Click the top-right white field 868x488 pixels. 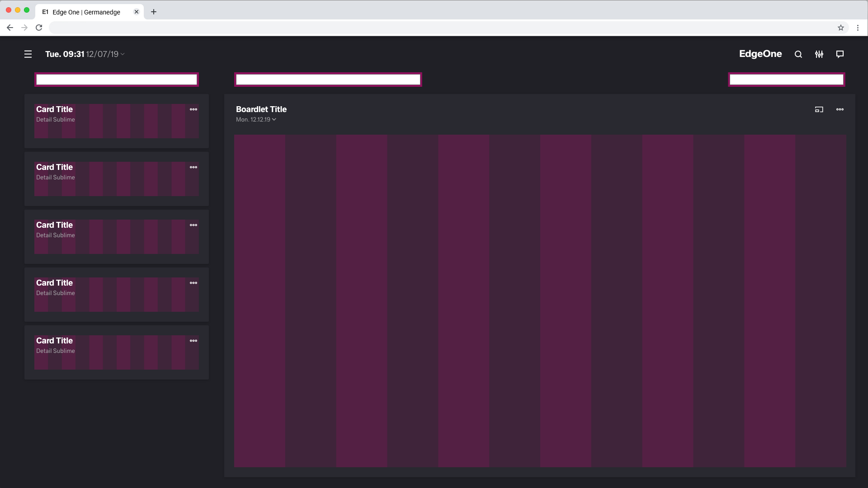787,80
